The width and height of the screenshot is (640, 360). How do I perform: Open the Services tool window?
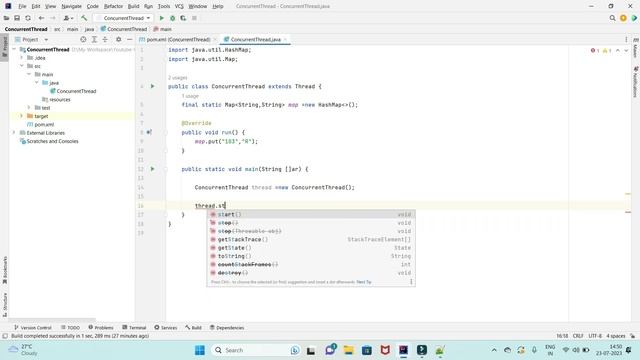point(166,328)
